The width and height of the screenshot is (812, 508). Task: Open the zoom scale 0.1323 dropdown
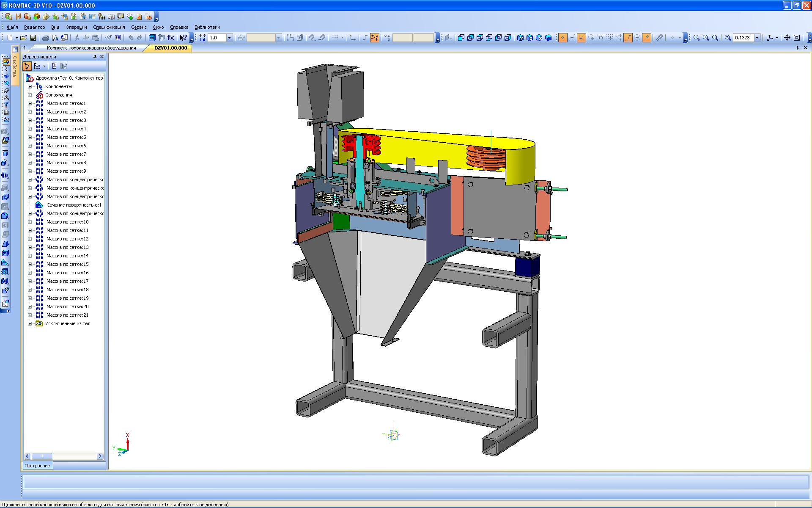757,38
